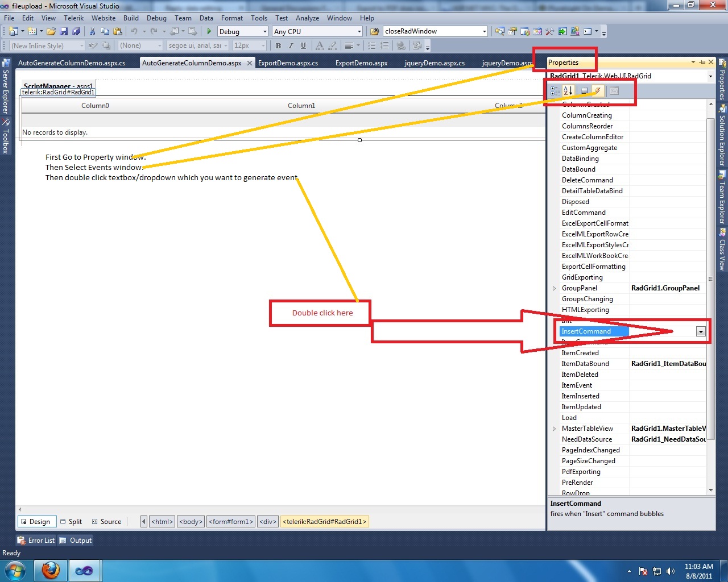This screenshot has height=582, width=728.
Task: Open the Debug menu
Action: [x=156, y=18]
